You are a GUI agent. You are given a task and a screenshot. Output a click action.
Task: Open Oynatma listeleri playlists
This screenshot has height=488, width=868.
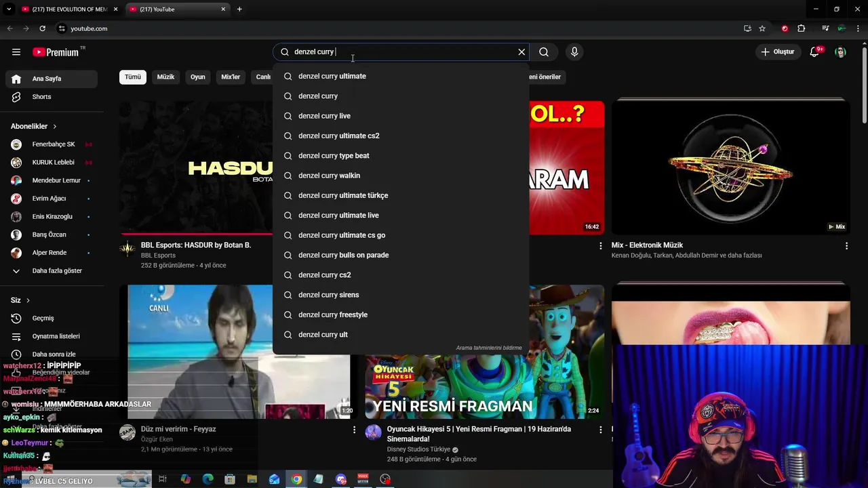coord(52,336)
